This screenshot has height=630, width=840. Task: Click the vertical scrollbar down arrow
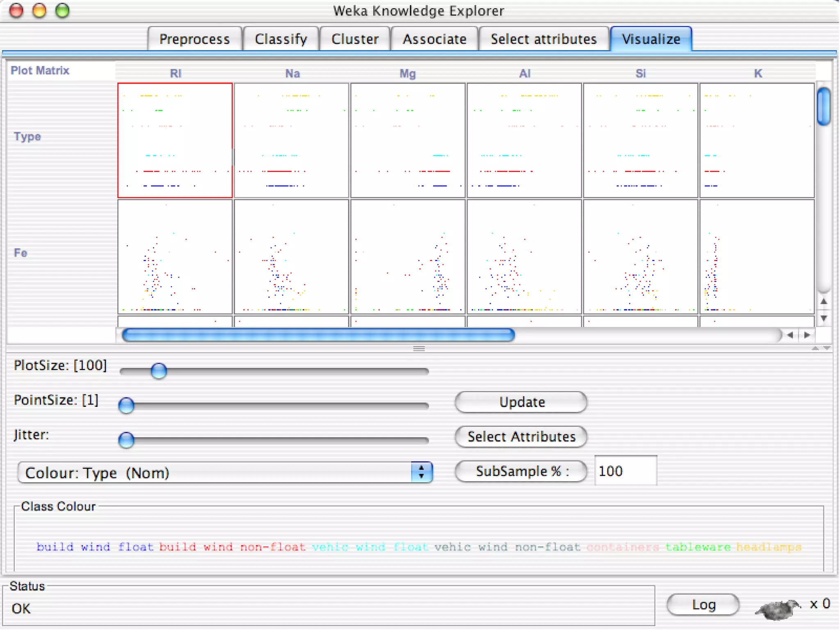pyautogui.click(x=824, y=318)
